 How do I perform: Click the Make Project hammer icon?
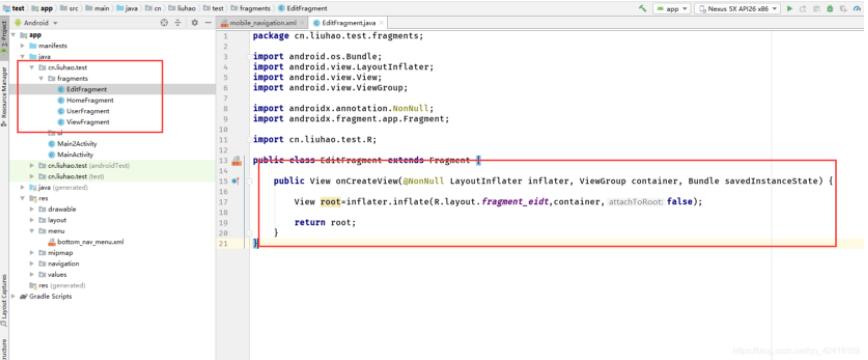(x=643, y=8)
